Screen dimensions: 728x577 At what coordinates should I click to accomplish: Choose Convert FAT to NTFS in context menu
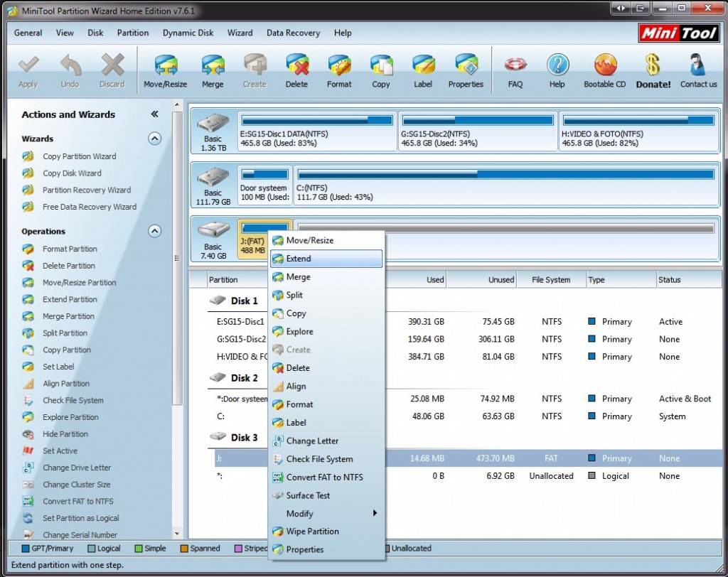click(326, 478)
